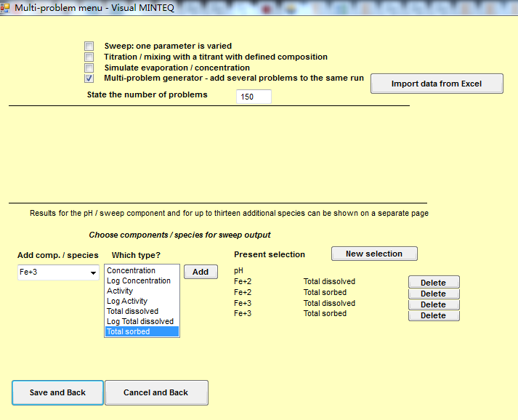
Task: Check Simulate evaporation / concentration option
Action: click(89, 68)
